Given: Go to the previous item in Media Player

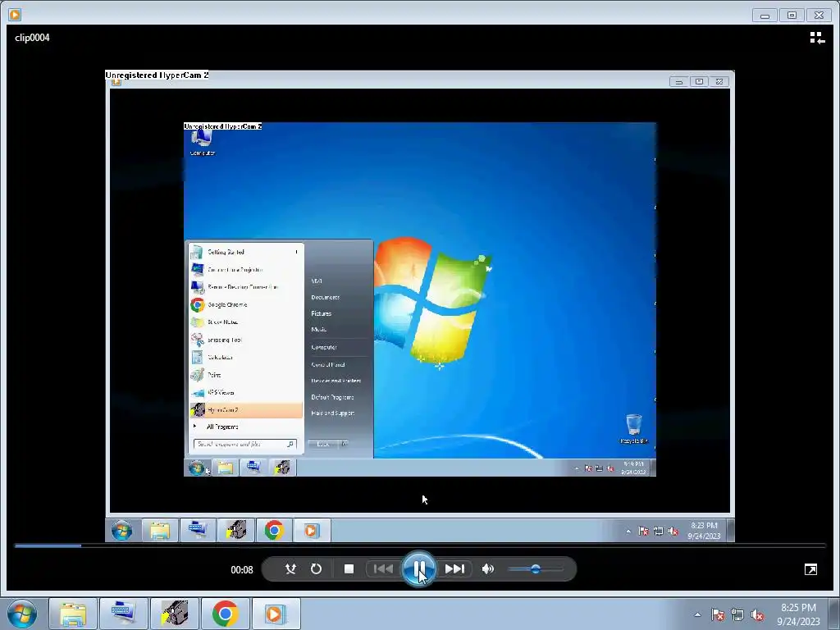Looking at the screenshot, I should coord(382,569).
